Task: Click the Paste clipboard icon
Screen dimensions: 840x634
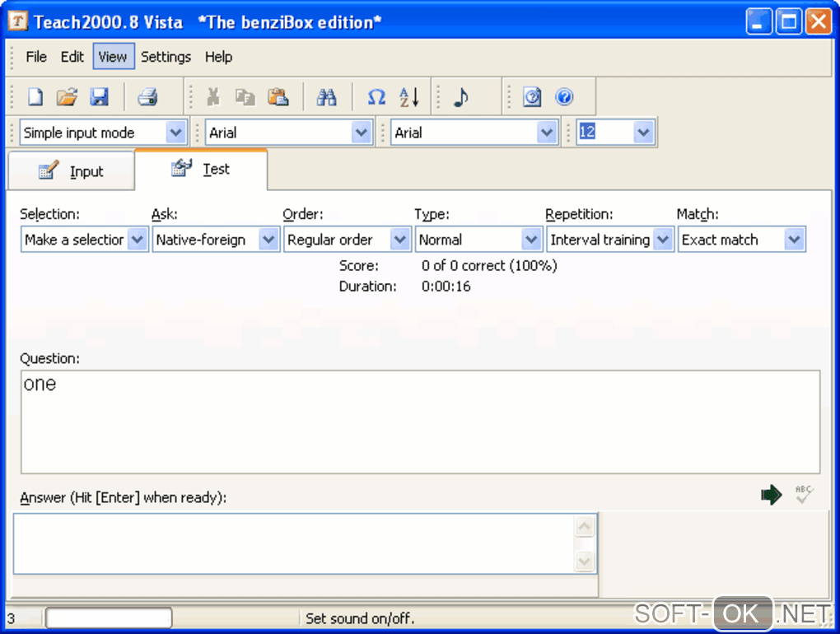Action: pyautogui.click(x=278, y=97)
